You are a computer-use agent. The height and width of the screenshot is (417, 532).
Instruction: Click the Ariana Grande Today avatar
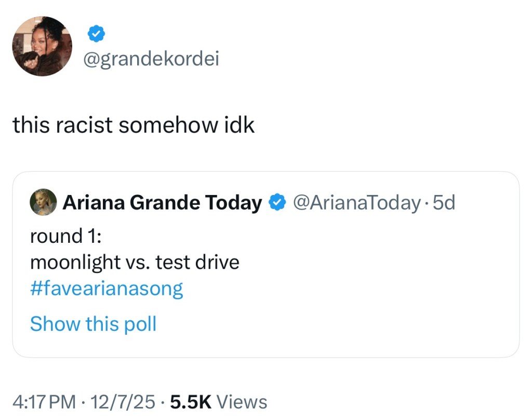tap(44, 202)
